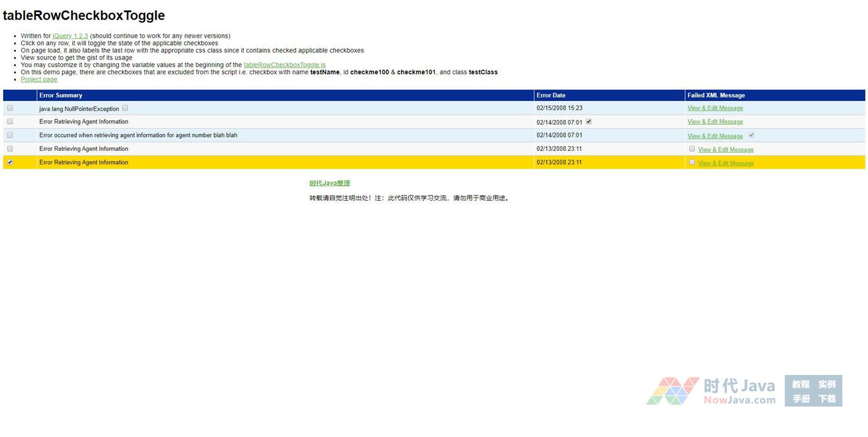Open the jQuery 1.2.3 link
This screenshot has height=437, width=868.
[x=70, y=36]
